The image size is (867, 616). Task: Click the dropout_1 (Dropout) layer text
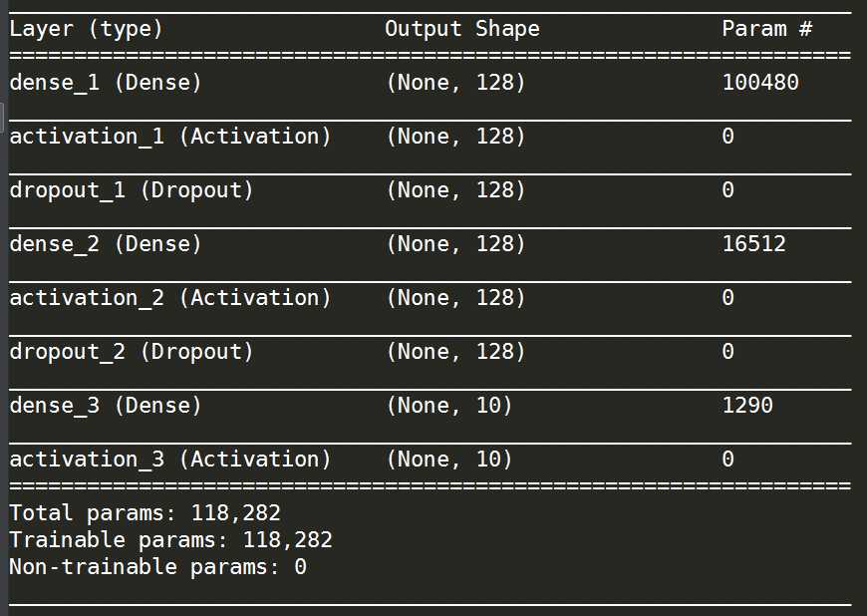(132, 190)
